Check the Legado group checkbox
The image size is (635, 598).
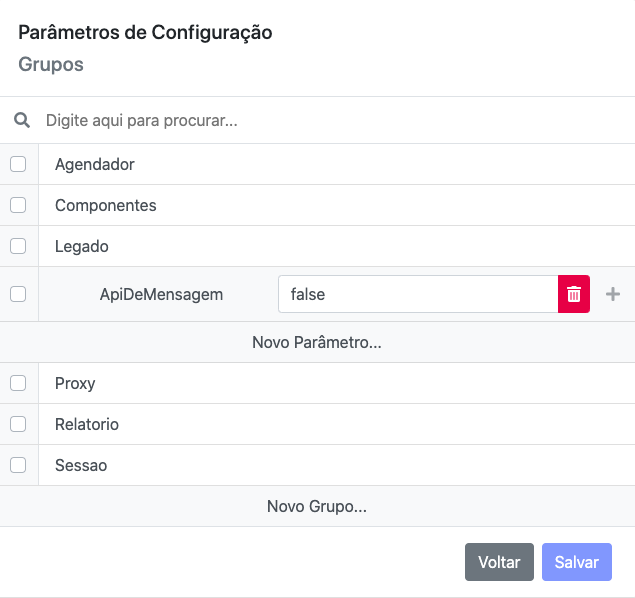coord(18,246)
